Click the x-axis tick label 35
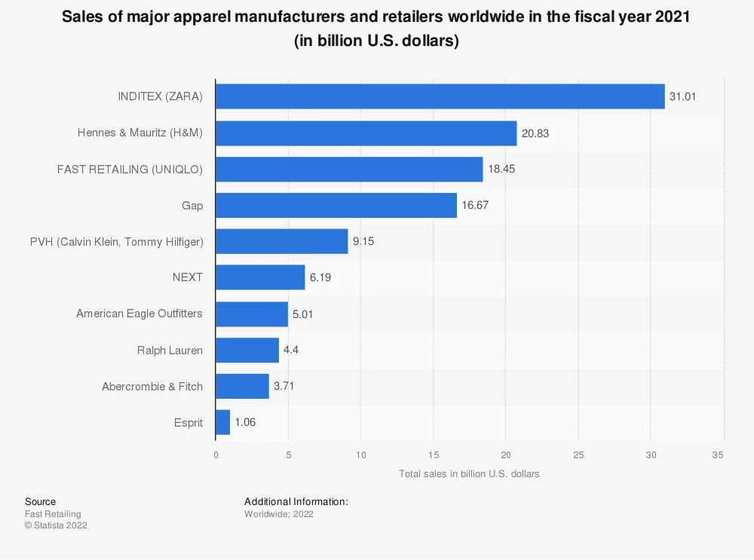Viewport: 754px width, 560px height. [x=718, y=455]
